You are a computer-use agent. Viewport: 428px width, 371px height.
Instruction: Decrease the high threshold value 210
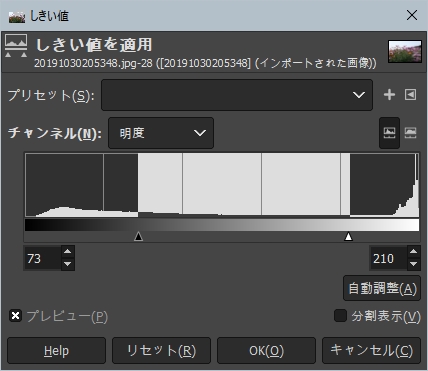413,264
